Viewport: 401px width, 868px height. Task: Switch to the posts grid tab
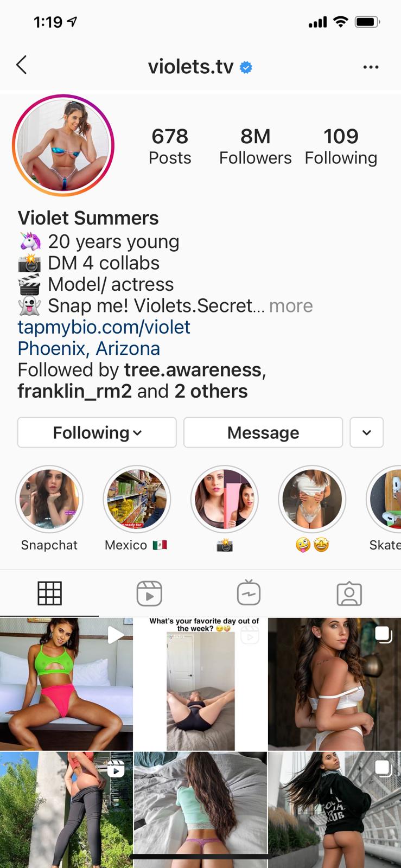tap(49, 593)
